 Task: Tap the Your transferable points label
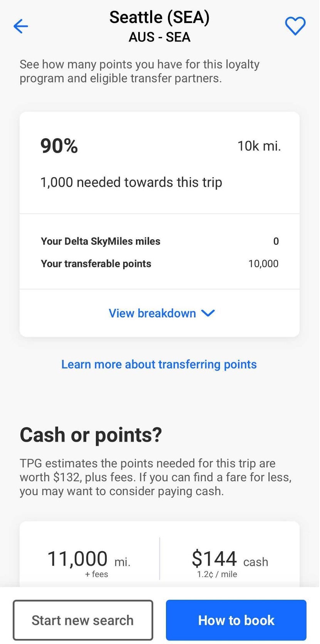click(96, 264)
